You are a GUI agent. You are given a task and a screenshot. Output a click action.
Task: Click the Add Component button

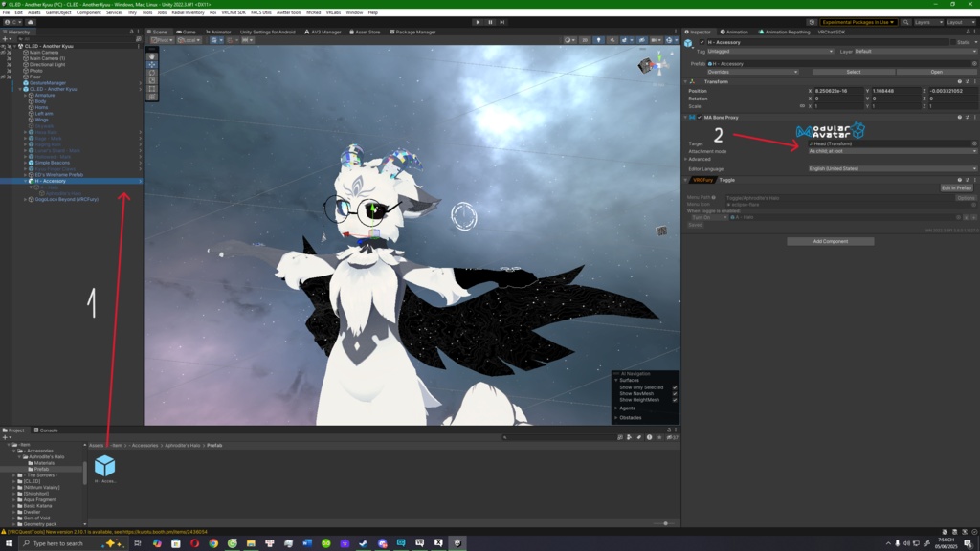click(830, 242)
